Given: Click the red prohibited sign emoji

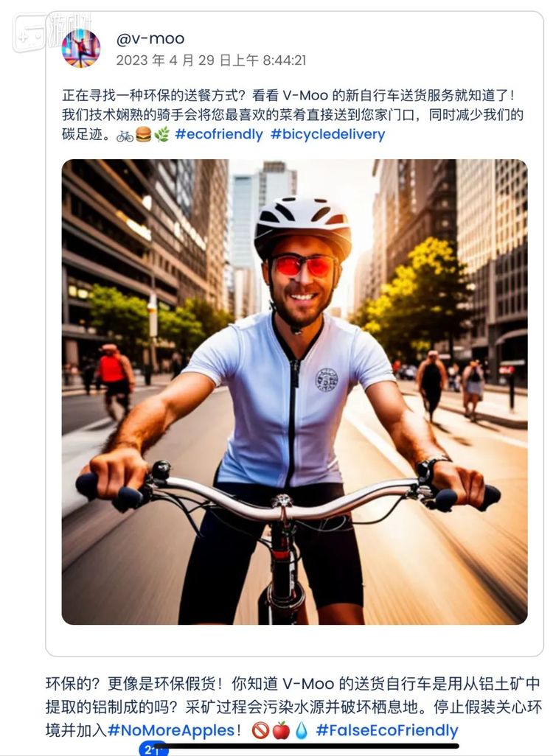Looking at the screenshot, I should 260,730.
